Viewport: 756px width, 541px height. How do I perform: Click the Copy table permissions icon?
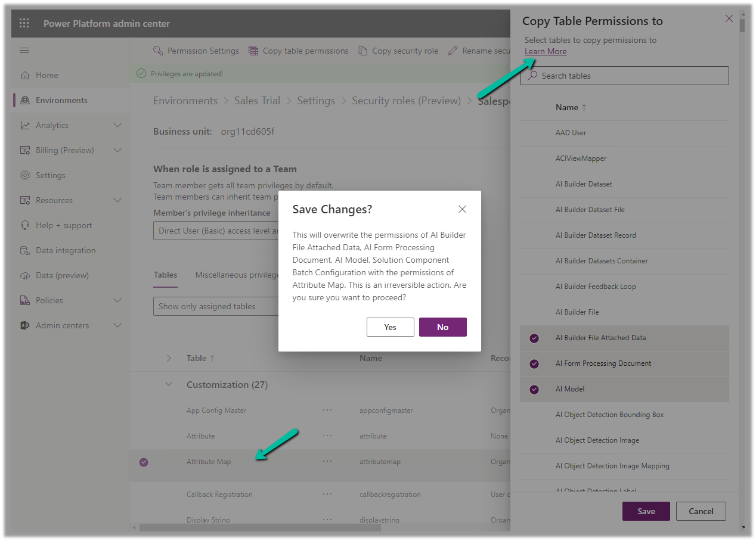pyautogui.click(x=253, y=51)
